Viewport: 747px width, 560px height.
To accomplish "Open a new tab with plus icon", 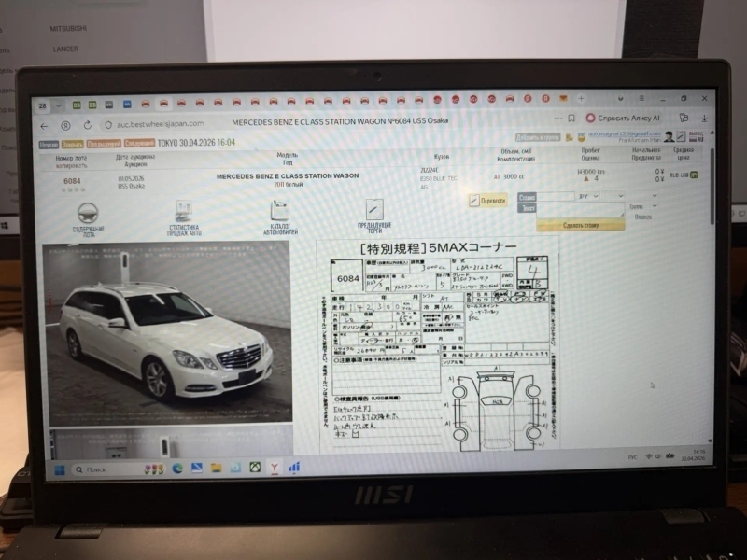I will (x=581, y=99).
